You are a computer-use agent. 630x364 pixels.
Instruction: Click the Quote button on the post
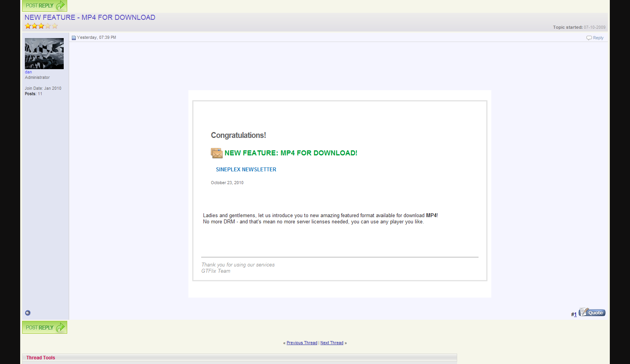tap(594, 312)
